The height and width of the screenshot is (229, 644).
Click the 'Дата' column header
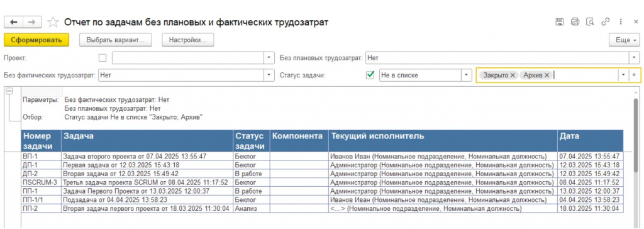590,141
